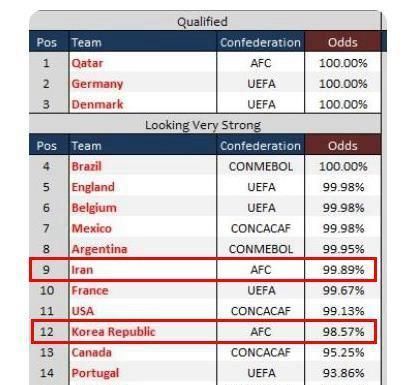Select the highlighted Korea Republic row

click(204, 332)
